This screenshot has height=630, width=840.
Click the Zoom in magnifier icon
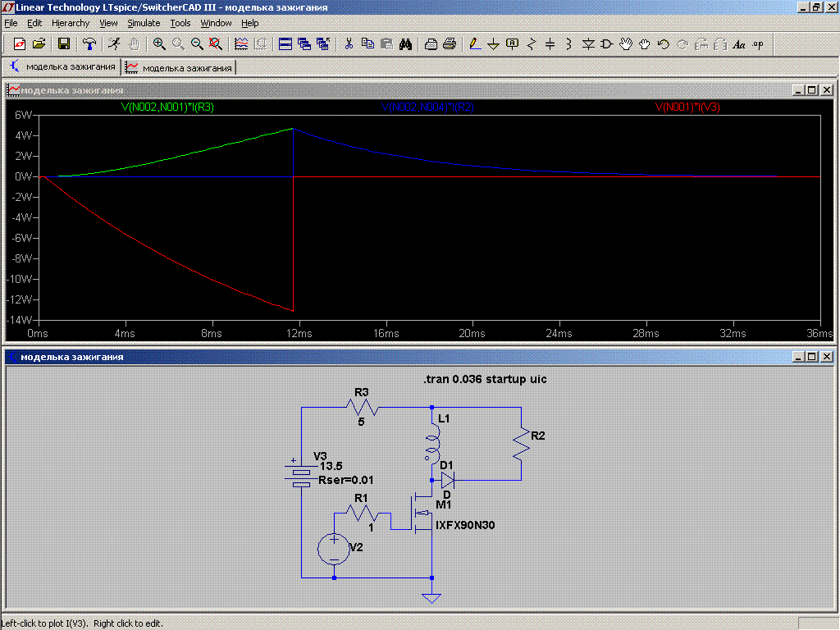(x=159, y=44)
